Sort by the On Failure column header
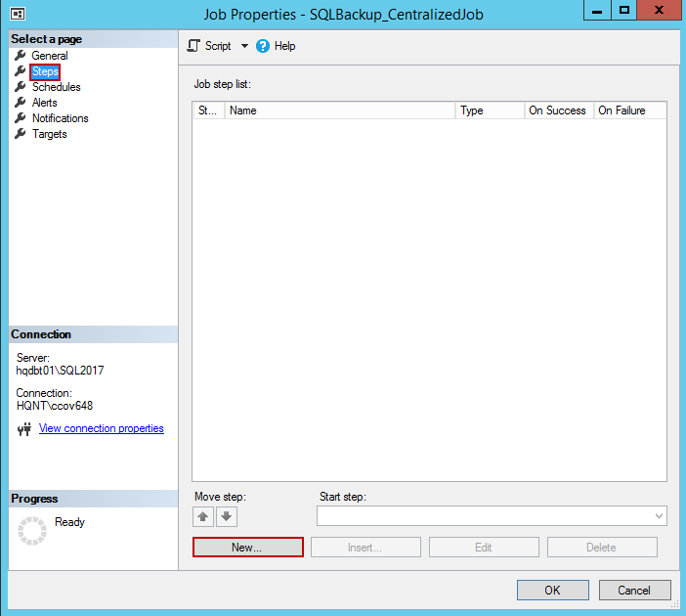Image resolution: width=686 pixels, height=616 pixels. point(630,110)
